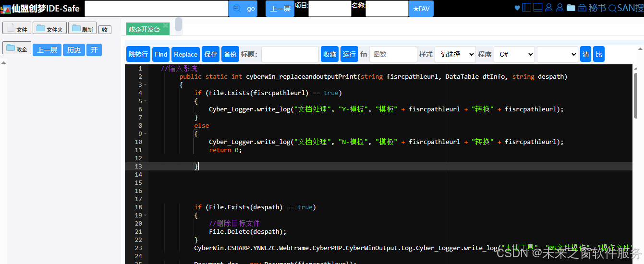Focus the 函数 function input
This screenshot has height=264, width=644.
tap(393, 54)
